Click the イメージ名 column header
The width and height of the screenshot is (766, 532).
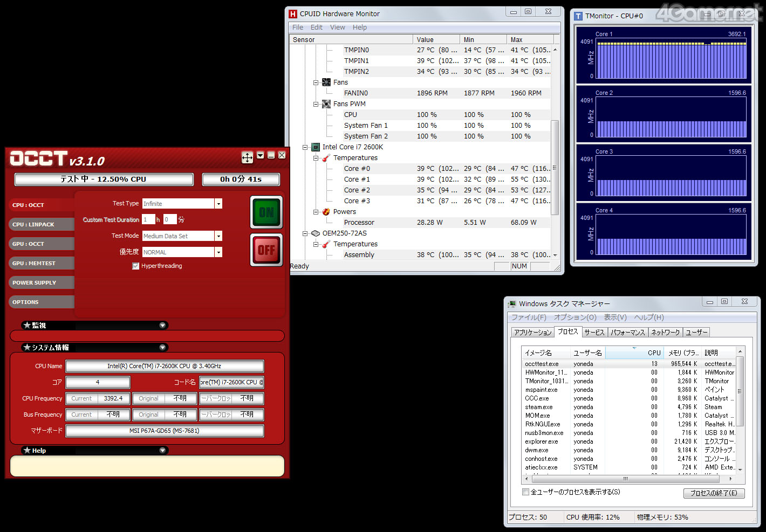pos(546,353)
